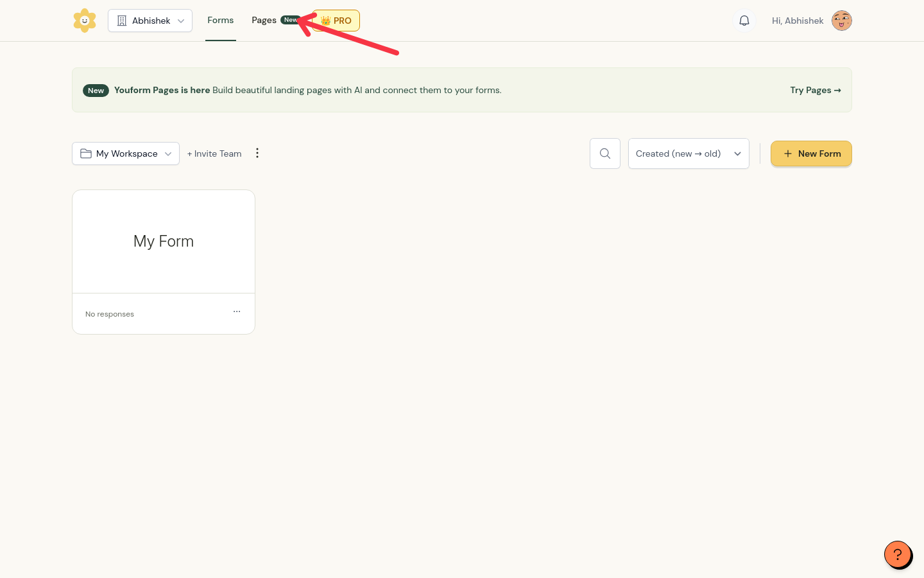Click the No responses text
This screenshot has width=924, height=578.
click(x=110, y=314)
